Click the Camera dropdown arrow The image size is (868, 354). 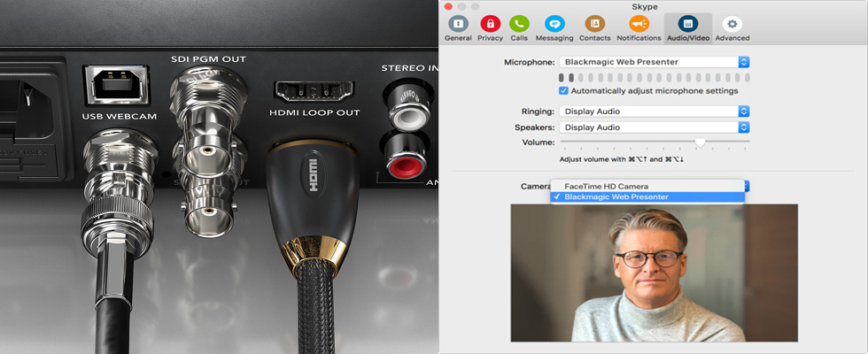coord(746,186)
